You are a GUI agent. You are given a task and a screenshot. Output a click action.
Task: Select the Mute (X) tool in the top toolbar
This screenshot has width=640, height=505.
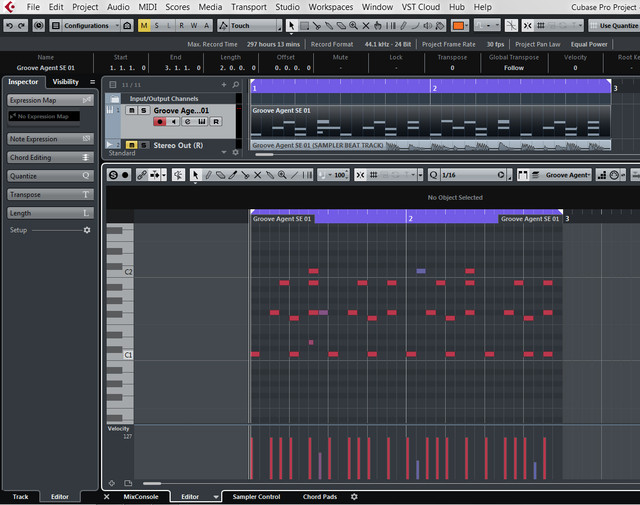coord(366,26)
